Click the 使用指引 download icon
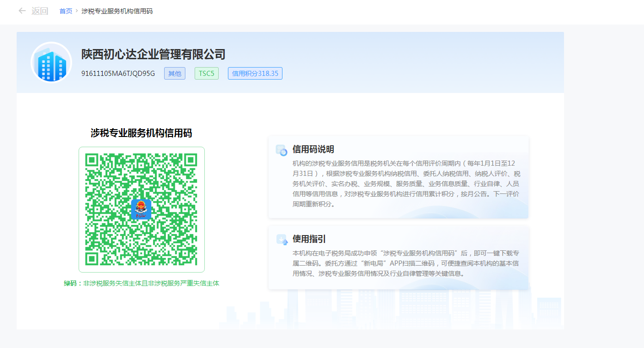Viewport: 644px width, 348px height. pyautogui.click(x=282, y=239)
